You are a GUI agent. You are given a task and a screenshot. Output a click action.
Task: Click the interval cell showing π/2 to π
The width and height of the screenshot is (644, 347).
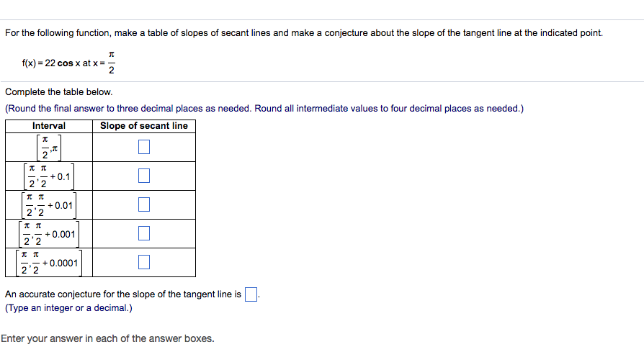click(x=48, y=148)
